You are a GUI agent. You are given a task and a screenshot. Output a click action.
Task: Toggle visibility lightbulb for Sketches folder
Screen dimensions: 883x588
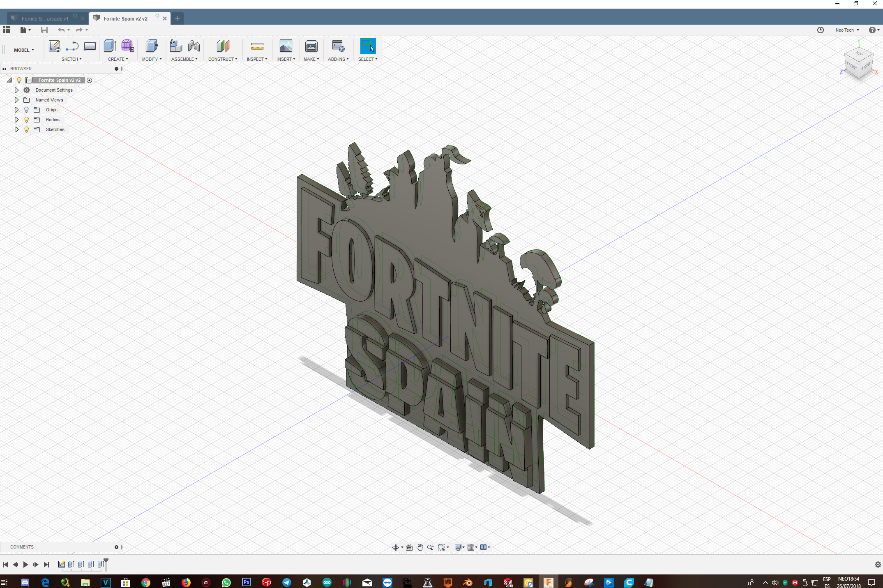(27, 129)
